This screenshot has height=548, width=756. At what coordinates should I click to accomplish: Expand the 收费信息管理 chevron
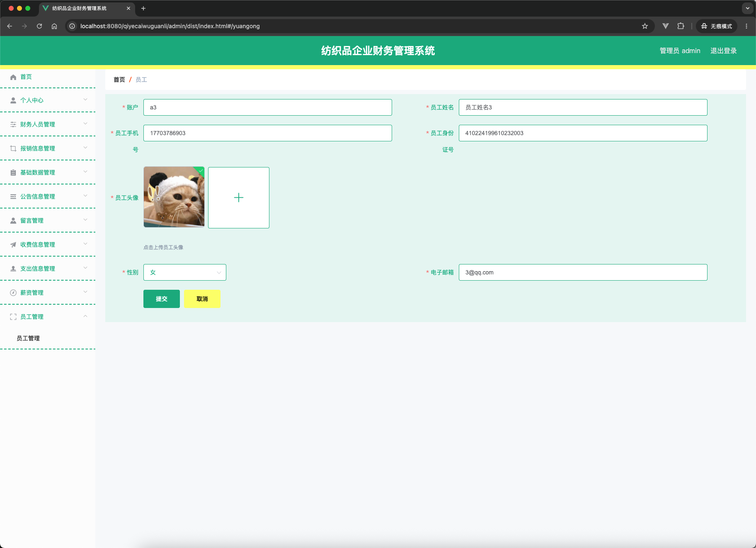coord(85,244)
